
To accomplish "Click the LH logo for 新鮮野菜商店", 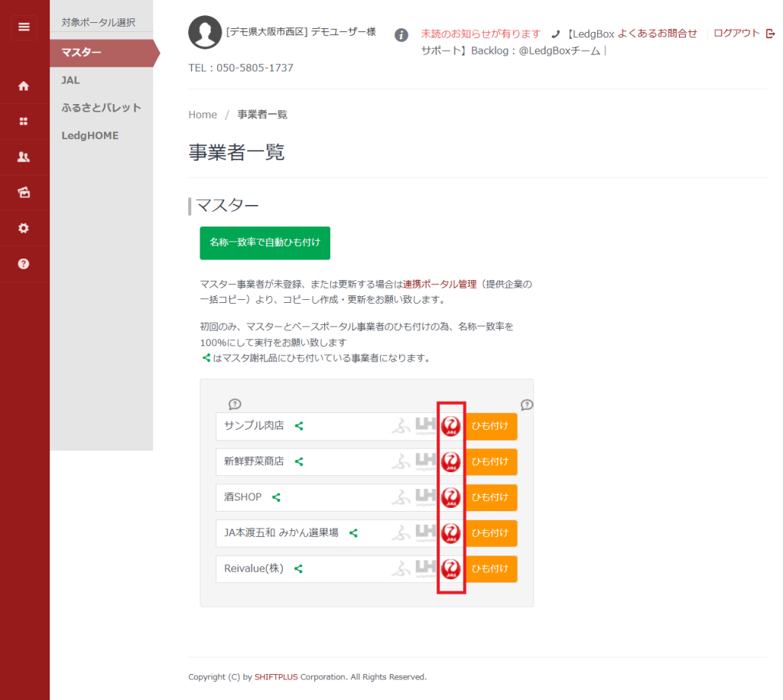I will 425,461.
